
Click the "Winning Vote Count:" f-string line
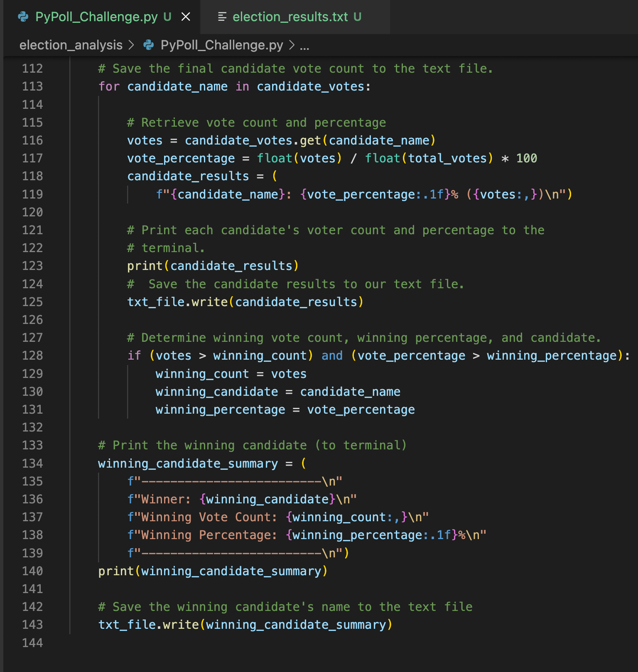(277, 517)
